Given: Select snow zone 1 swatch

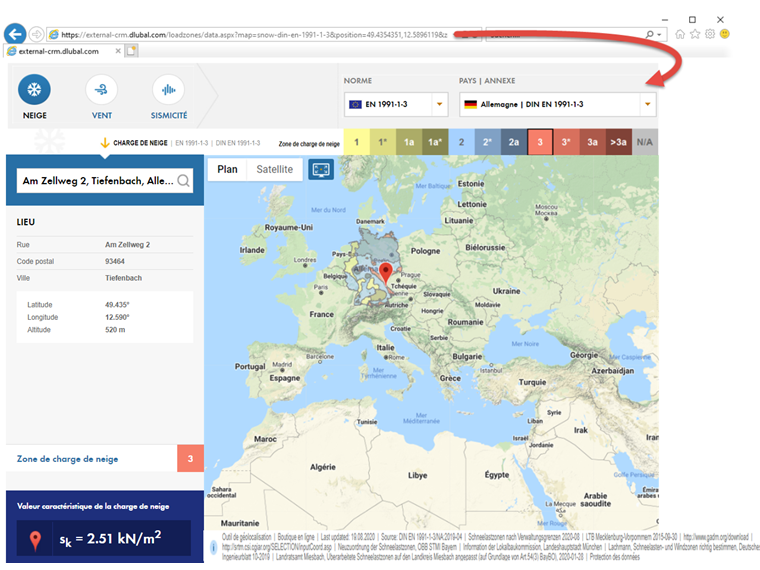Looking at the screenshot, I should point(356,142).
